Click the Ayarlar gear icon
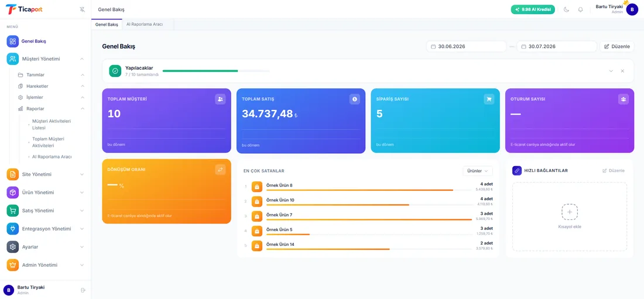The width and height of the screenshot is (644, 299). [x=13, y=247]
